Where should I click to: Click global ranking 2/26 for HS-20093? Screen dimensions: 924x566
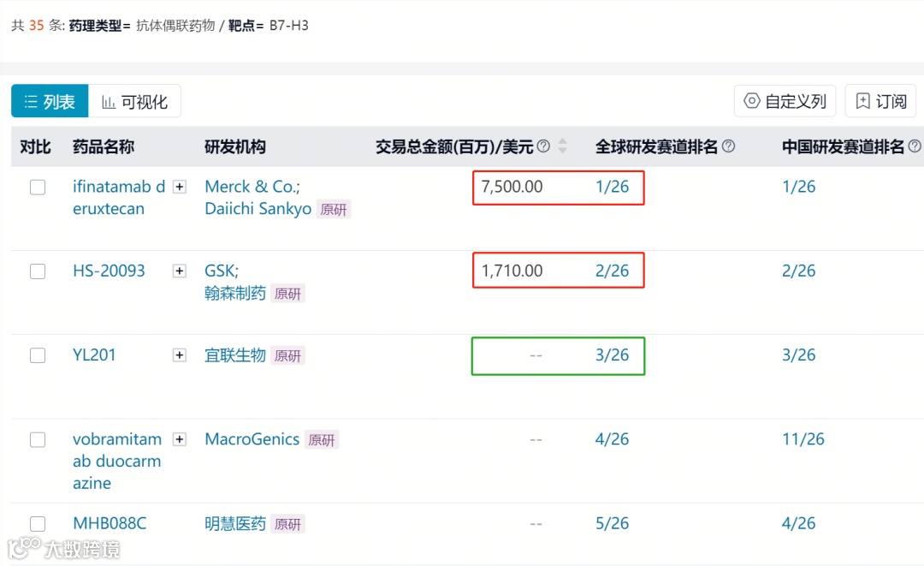(x=613, y=271)
